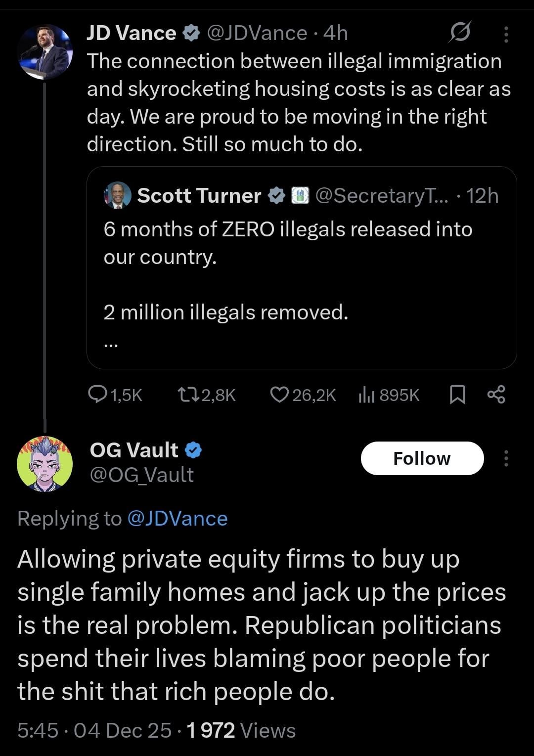This screenshot has width=534, height=756.
Task: Open the OG Vault display name
Action: tap(134, 450)
